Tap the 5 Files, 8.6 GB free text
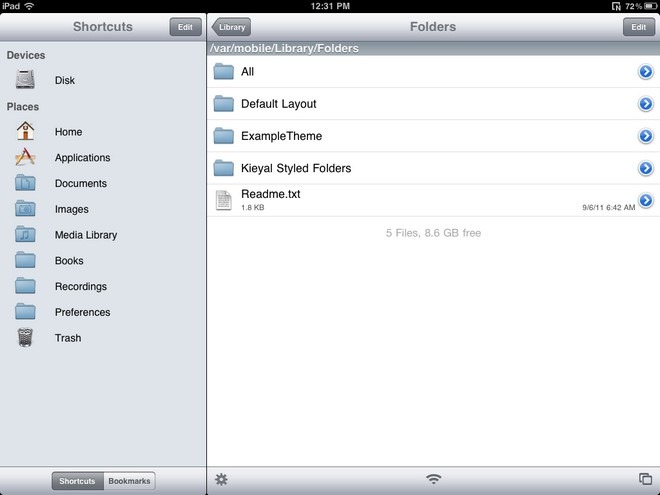660x495 pixels. (x=433, y=233)
